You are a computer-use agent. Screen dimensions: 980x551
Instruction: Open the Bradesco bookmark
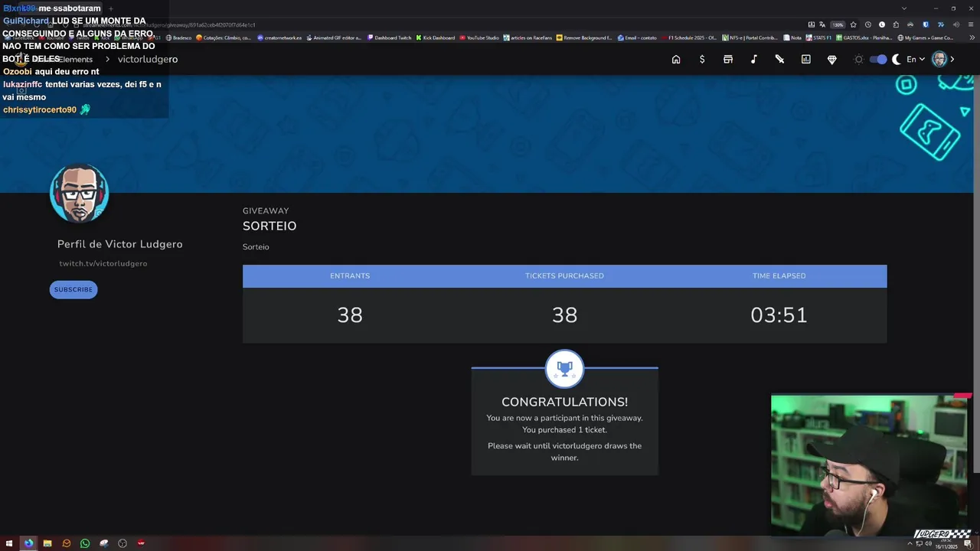178,37
